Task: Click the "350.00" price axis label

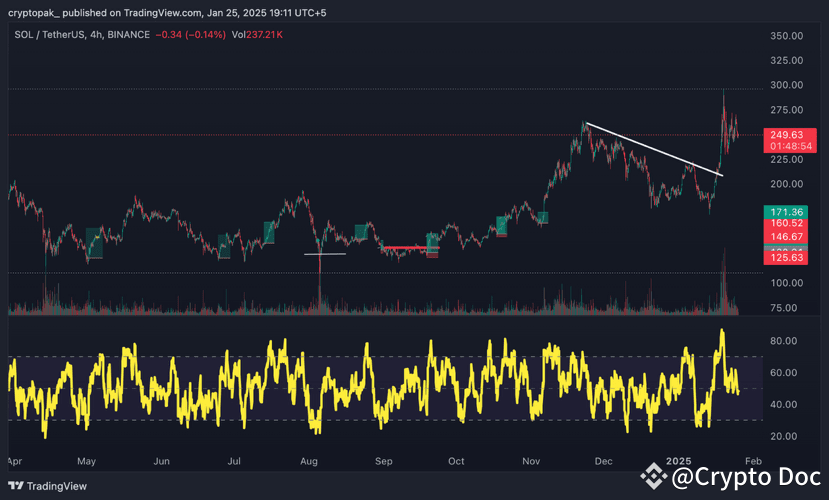Action: pos(787,36)
